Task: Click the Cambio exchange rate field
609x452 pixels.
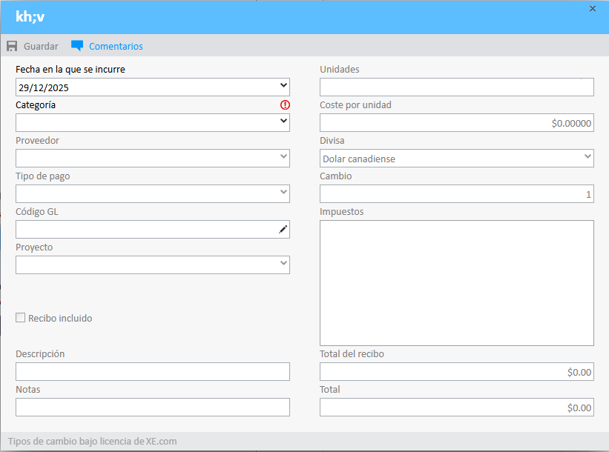Action: tap(456, 194)
